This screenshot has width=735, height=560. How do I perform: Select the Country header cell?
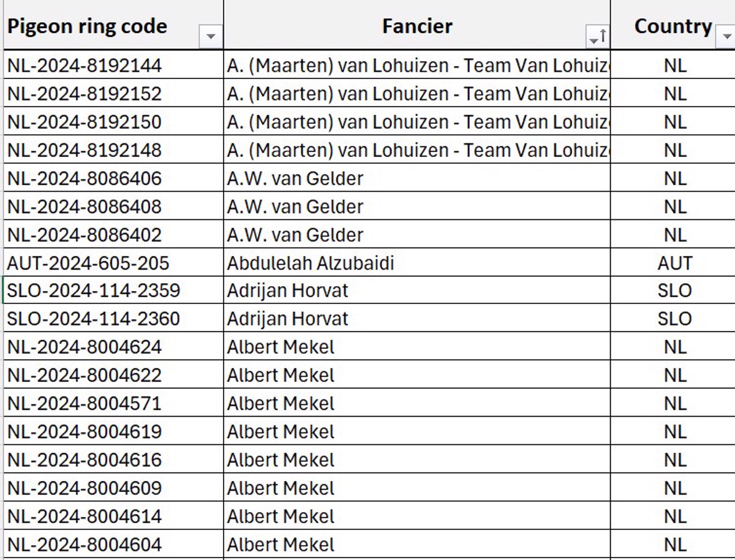(673, 25)
